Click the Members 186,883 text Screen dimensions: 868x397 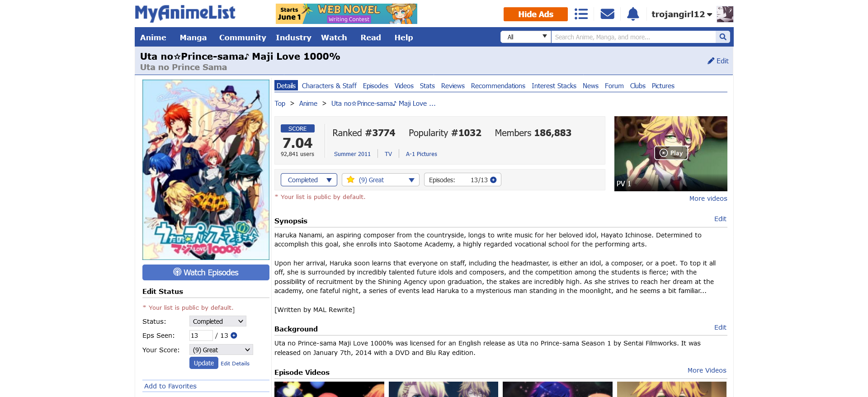533,133
